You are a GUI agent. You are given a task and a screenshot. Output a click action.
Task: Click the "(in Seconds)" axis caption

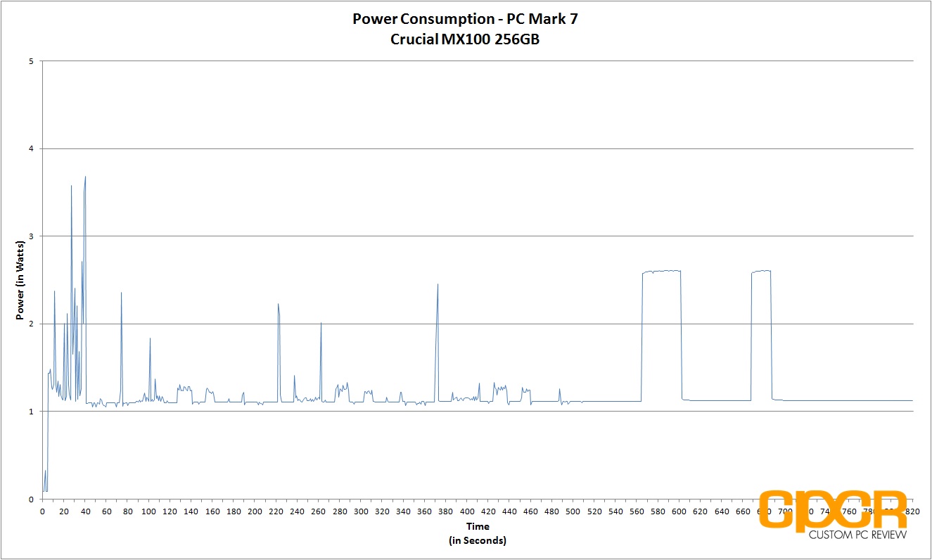(x=477, y=540)
